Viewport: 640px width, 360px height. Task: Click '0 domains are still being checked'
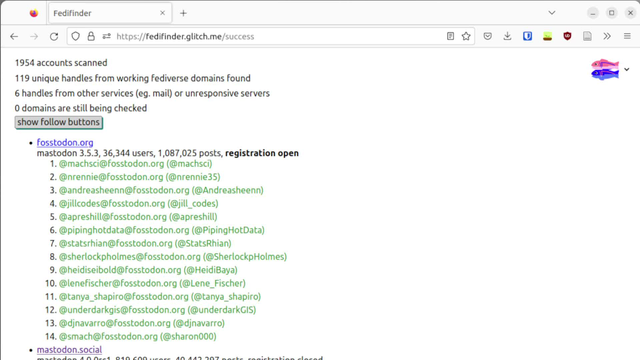[x=81, y=108]
